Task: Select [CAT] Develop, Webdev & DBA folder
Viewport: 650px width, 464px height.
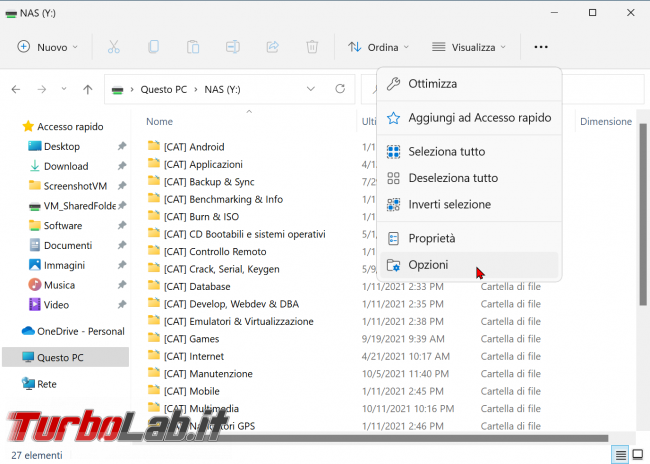Action: click(x=223, y=304)
